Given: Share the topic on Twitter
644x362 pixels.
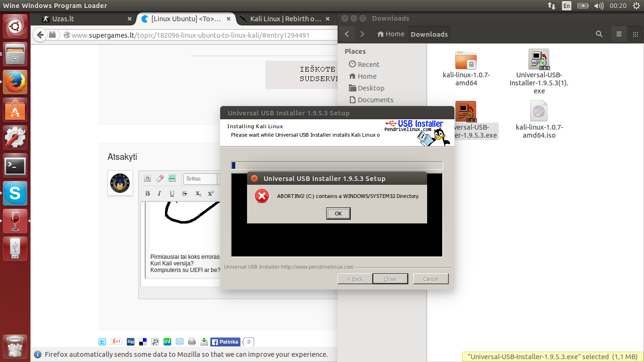Looking at the screenshot, I should pos(102,342).
